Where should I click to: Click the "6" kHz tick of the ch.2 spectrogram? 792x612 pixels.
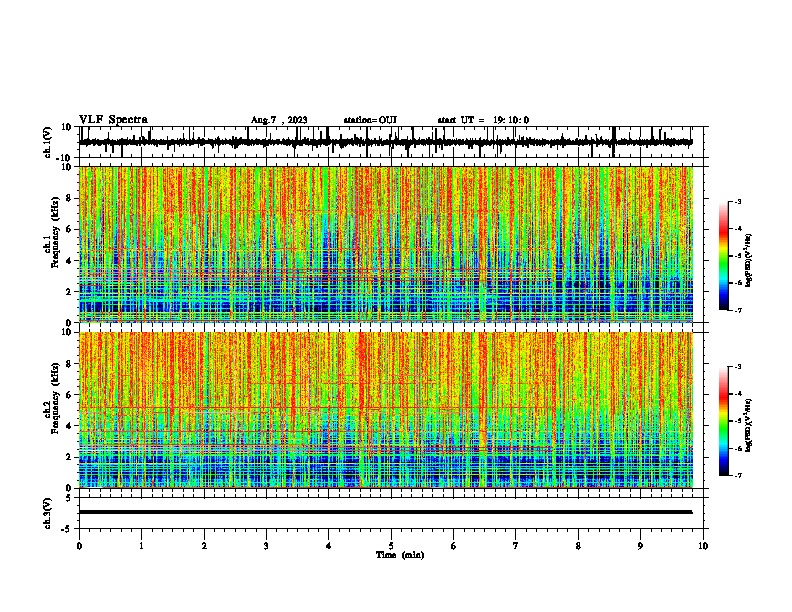point(69,394)
